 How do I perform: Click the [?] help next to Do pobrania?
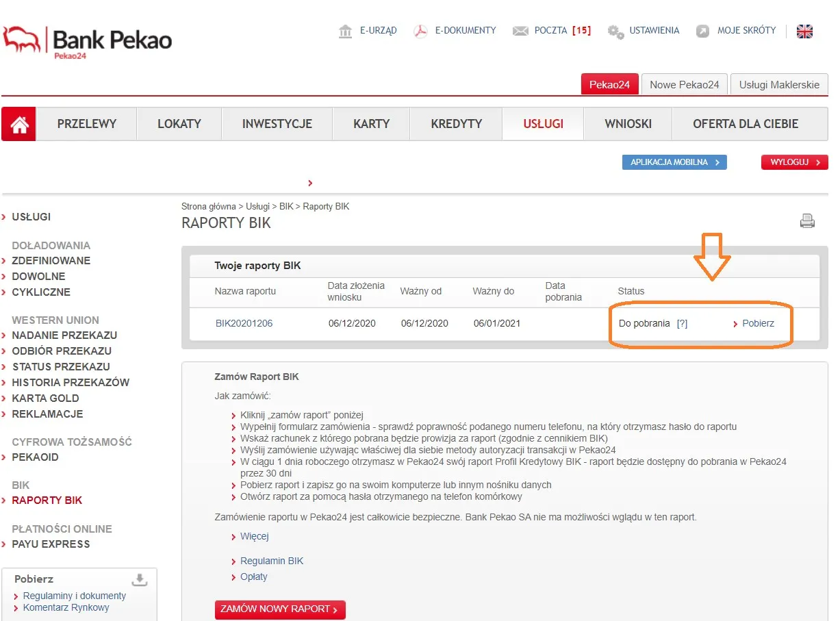click(682, 323)
